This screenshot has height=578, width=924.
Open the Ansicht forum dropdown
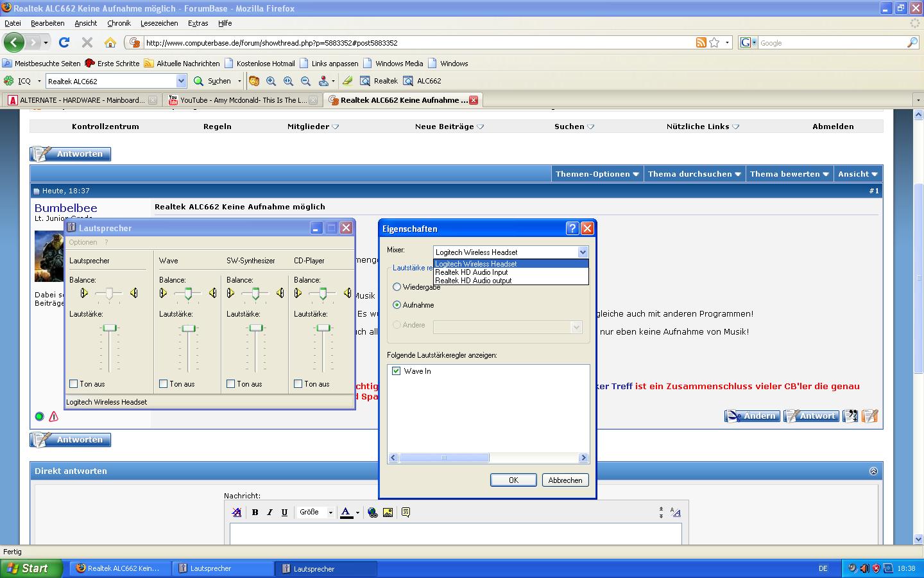(858, 174)
